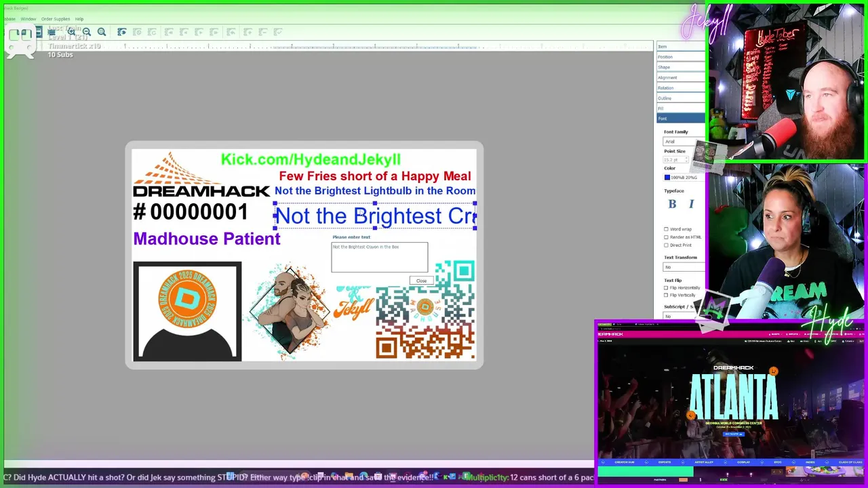This screenshot has height=488, width=868.
Task: Select the 'Madhouse Patient' text
Action: (x=207, y=239)
